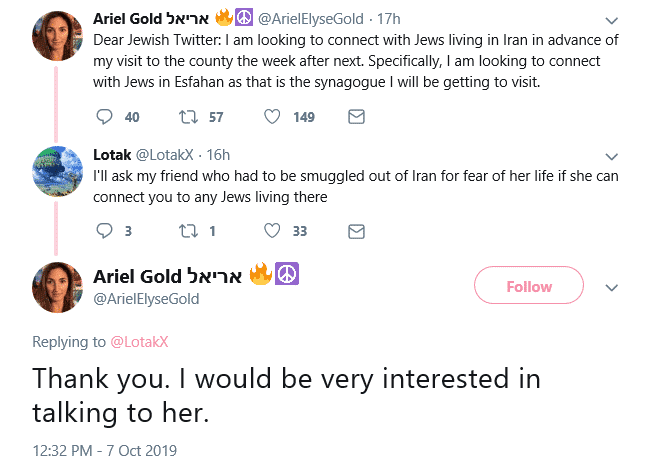The width and height of the screenshot is (649, 466).
Task: Share first tweet via direct message icon
Action: coord(355,118)
